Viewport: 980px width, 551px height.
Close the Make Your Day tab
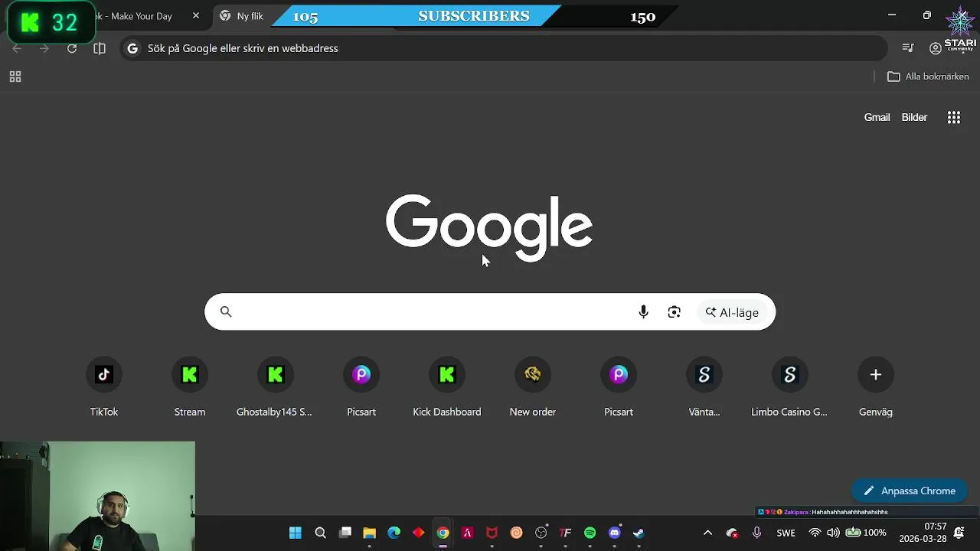click(196, 15)
